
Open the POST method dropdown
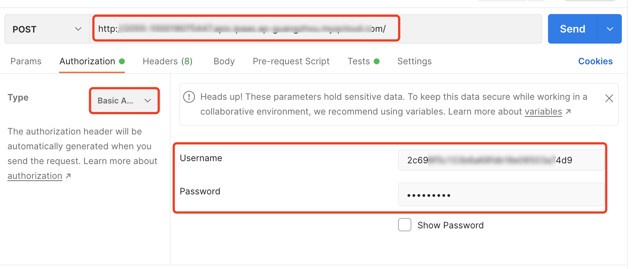click(47, 29)
